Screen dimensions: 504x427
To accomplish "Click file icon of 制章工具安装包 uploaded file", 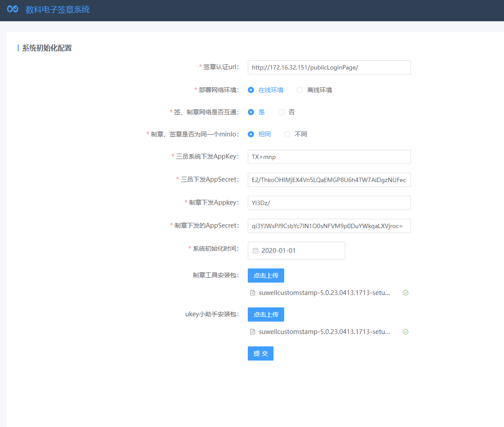I will coord(253,293).
